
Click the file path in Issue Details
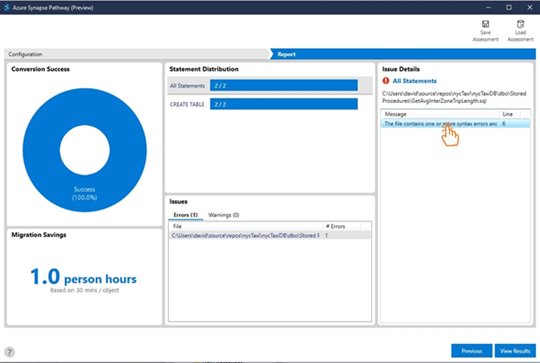click(454, 97)
